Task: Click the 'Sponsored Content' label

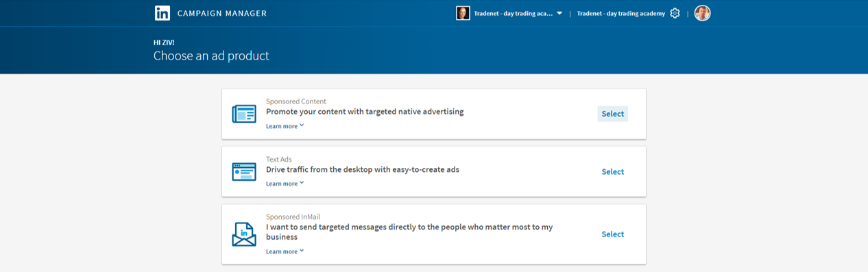Action: click(296, 101)
